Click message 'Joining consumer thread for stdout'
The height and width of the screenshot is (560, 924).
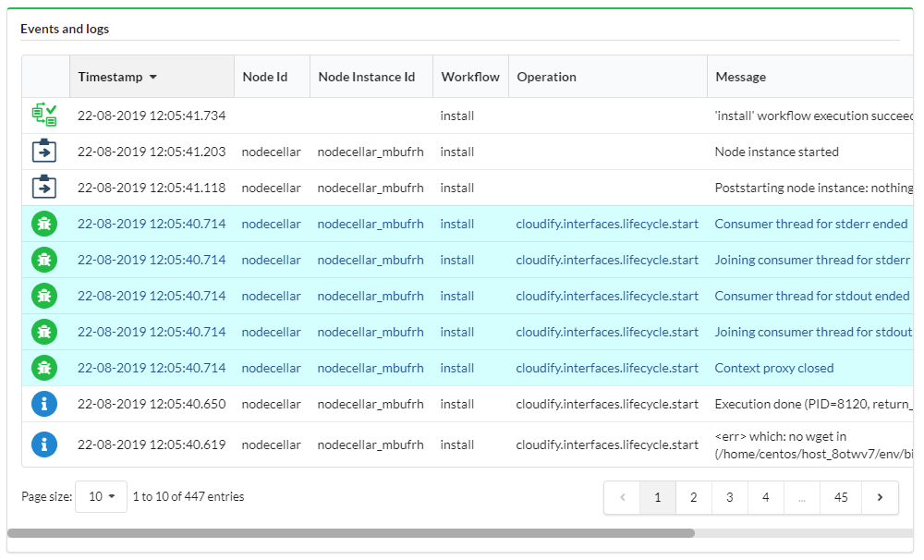coord(813,332)
